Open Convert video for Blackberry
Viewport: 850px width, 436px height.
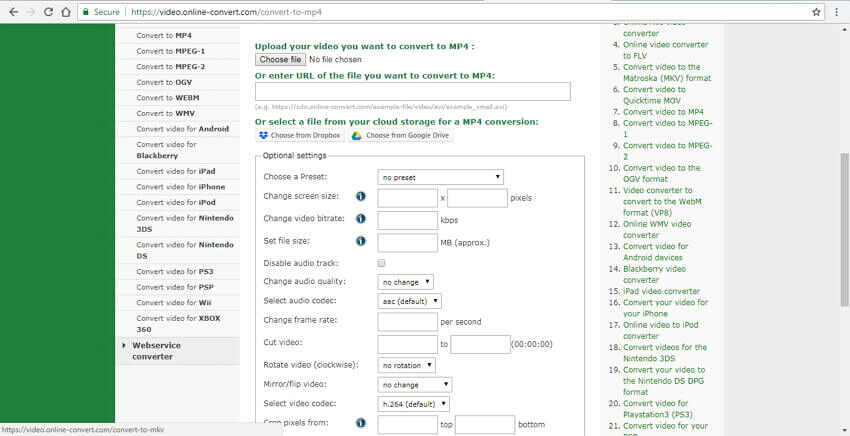(x=166, y=150)
